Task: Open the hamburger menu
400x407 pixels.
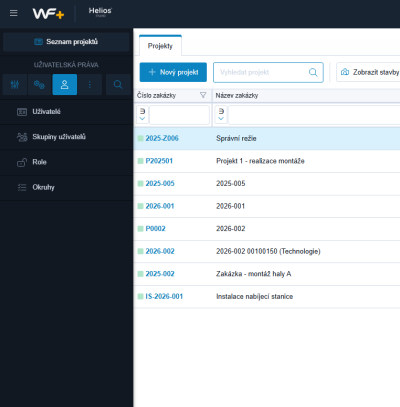Action: (14, 13)
